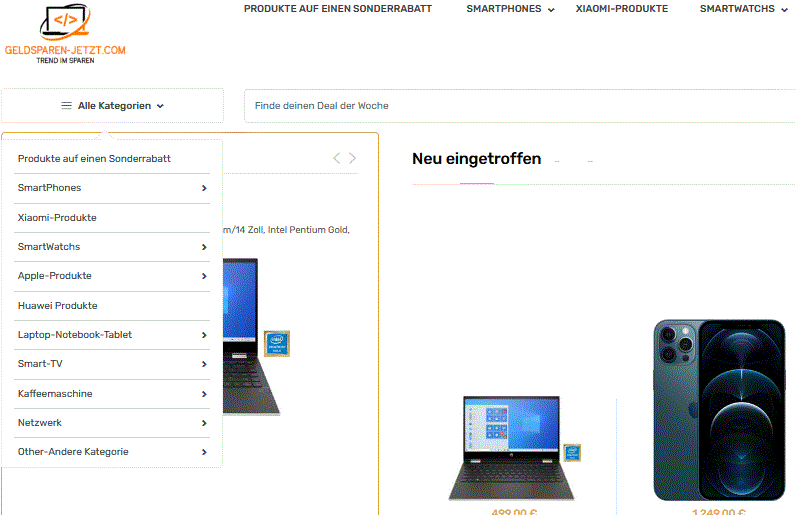Click the hamburger icon beside Alle Kategorien
The image size is (796, 515).
point(67,106)
